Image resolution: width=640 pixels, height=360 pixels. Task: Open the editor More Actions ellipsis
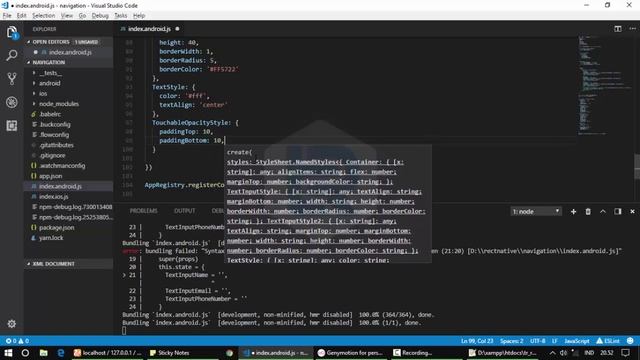632,29
